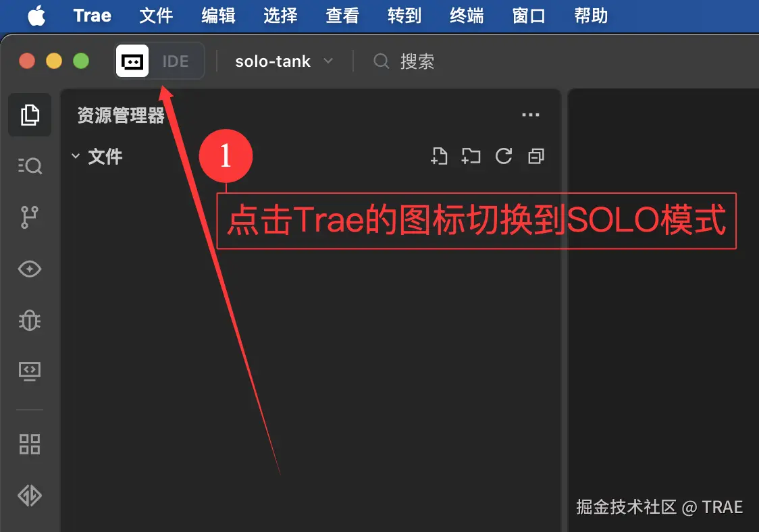Open the 查看 menu
The image size is (759, 532).
point(342,16)
